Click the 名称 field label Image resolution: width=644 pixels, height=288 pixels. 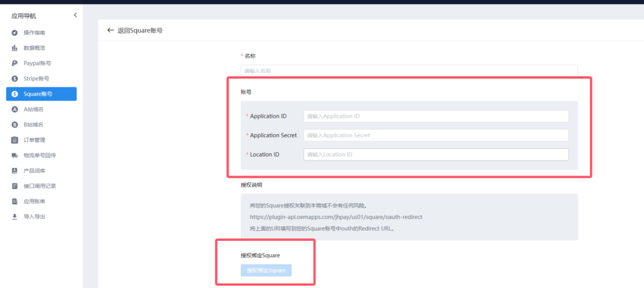pos(250,56)
